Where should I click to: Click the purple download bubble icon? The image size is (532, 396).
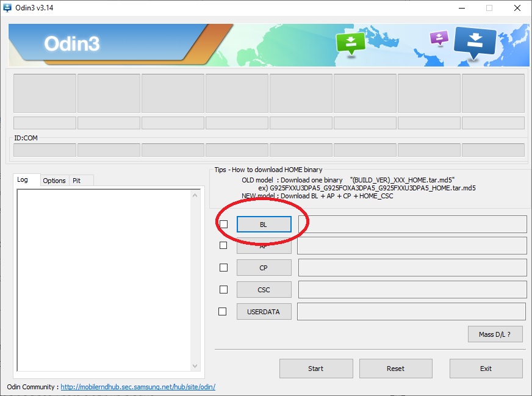click(x=439, y=38)
